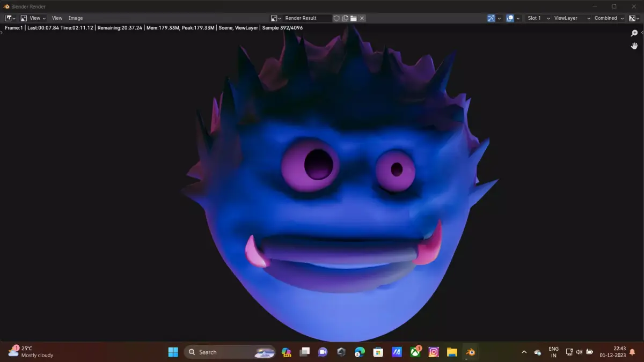Click the Frame:1 status text
Viewport: 644px width, 362px height.
point(14,28)
